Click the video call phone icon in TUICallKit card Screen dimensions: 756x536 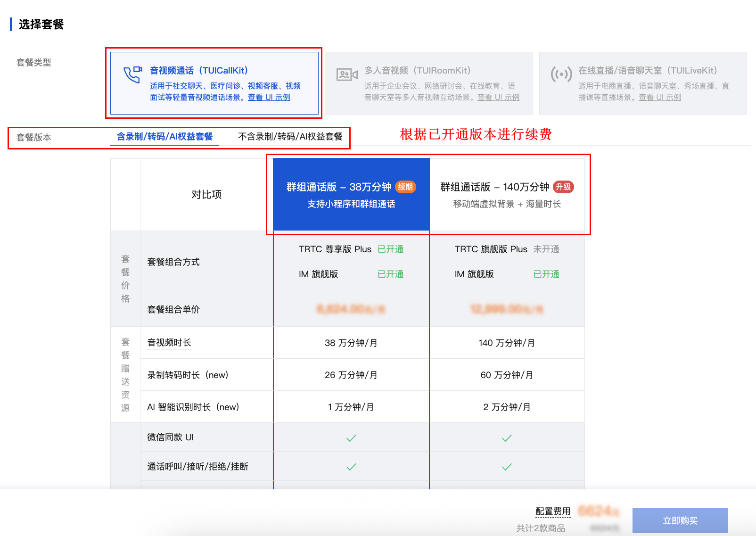[x=133, y=74]
